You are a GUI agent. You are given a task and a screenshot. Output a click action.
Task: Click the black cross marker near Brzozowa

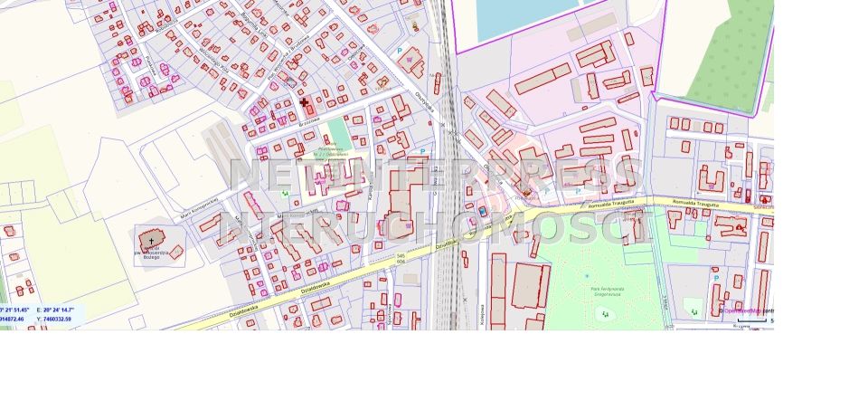tap(304, 102)
